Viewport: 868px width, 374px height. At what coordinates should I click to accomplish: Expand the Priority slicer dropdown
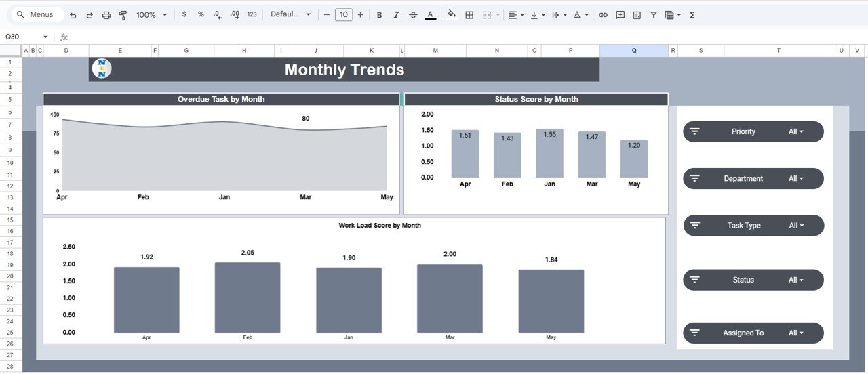click(x=796, y=132)
